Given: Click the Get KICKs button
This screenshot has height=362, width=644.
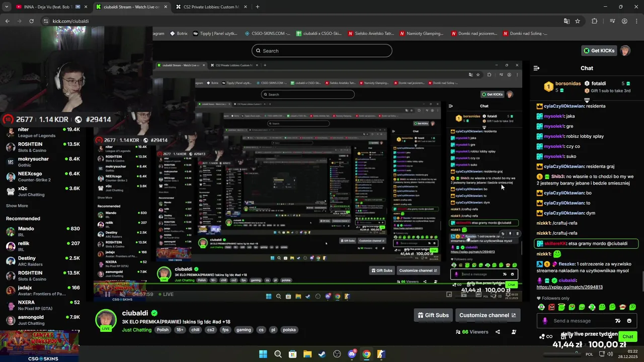Looking at the screenshot, I should 599,51.
